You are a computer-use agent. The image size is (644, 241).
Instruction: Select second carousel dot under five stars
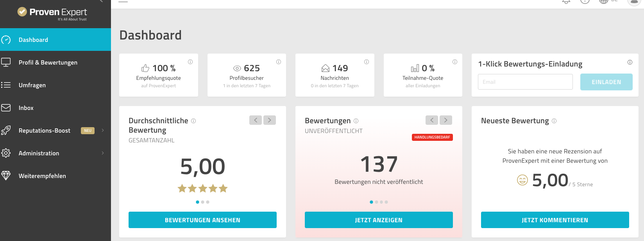pyautogui.click(x=202, y=202)
